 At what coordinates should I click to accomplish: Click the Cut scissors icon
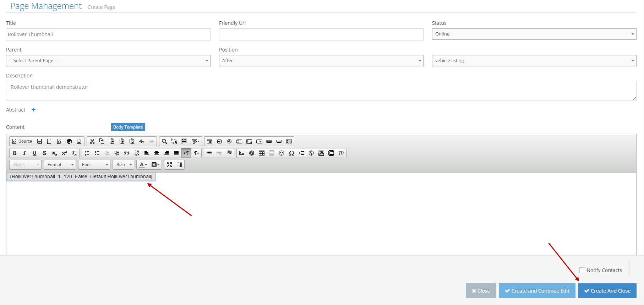tap(92, 141)
